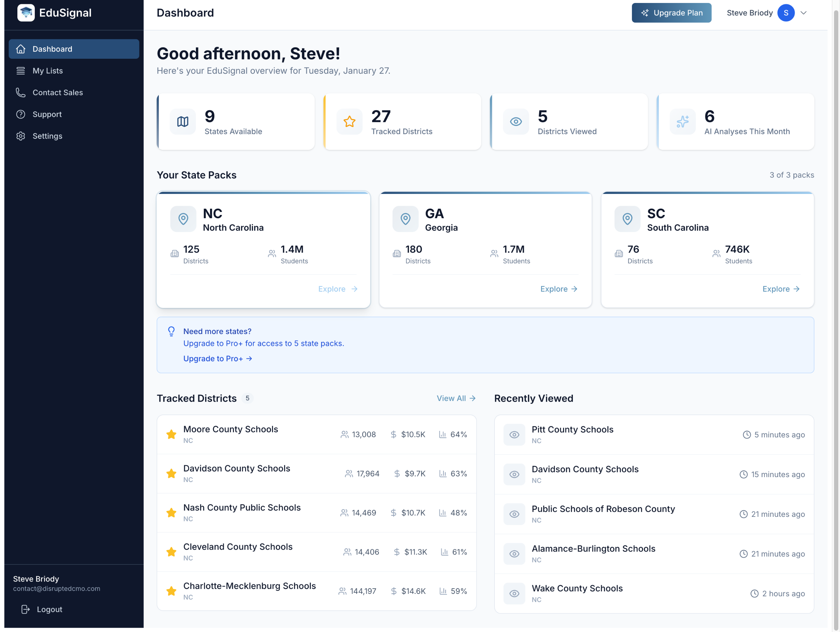Open My Lists in the sidebar
The image size is (840, 632).
point(48,71)
